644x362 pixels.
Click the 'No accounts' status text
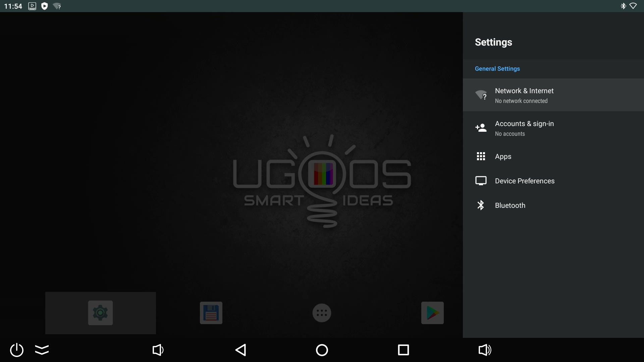[x=510, y=134]
